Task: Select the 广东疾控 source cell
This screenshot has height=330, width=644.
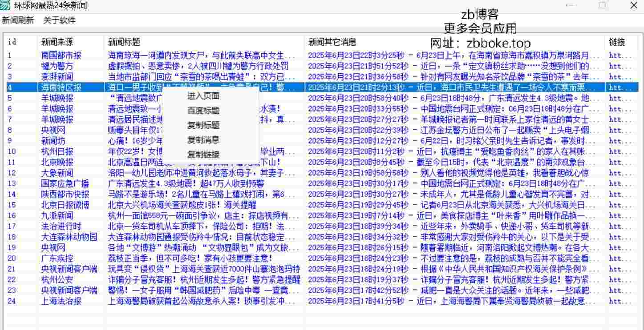Action: pyautogui.click(x=57, y=258)
